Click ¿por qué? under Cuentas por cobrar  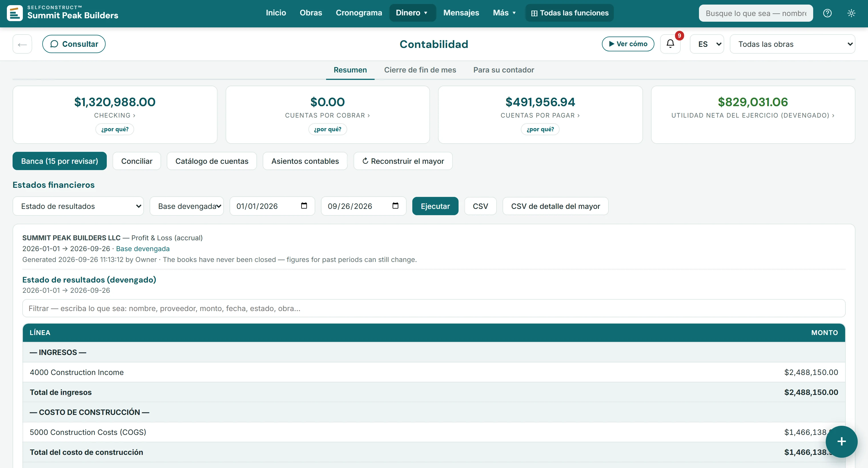(x=327, y=129)
